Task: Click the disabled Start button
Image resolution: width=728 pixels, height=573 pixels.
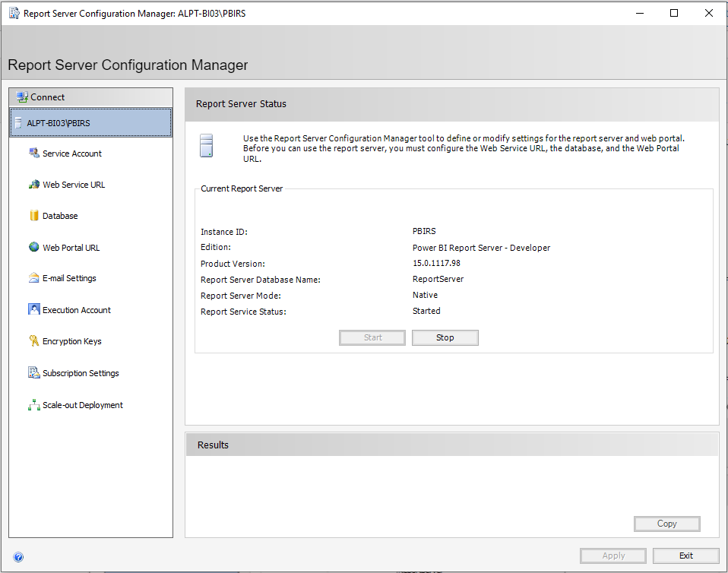Action: tap(372, 338)
